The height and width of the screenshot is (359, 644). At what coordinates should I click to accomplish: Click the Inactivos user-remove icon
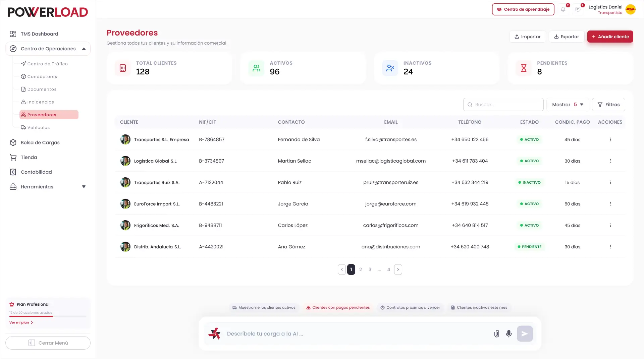click(390, 68)
